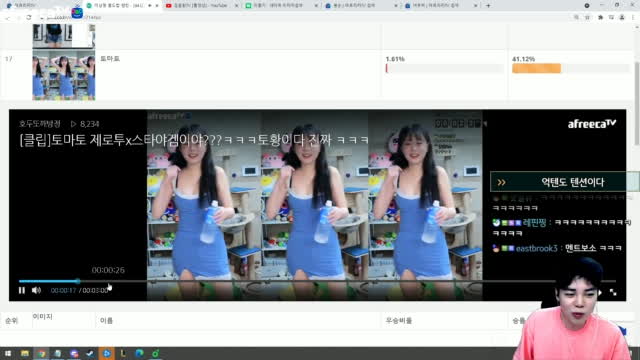640x360 pixels.
Task: Switch to the green-icon Naver tab
Action: (282, 6)
